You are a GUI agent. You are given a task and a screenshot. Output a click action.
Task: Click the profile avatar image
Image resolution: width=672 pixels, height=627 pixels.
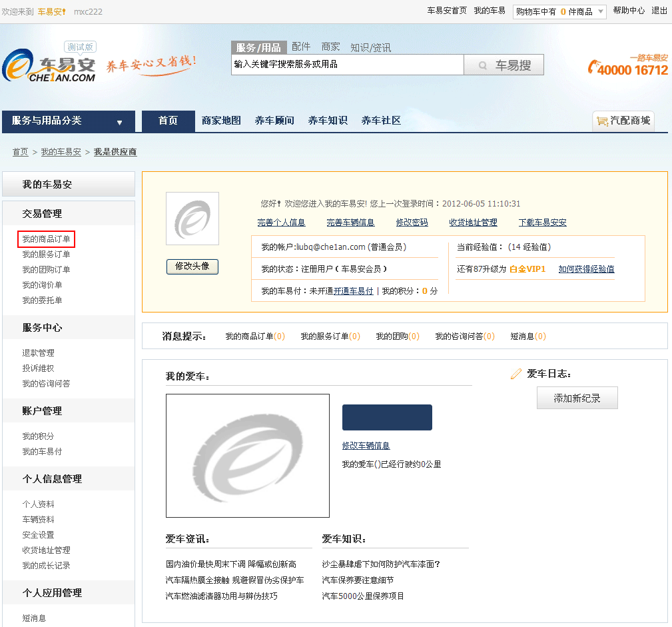click(192, 219)
